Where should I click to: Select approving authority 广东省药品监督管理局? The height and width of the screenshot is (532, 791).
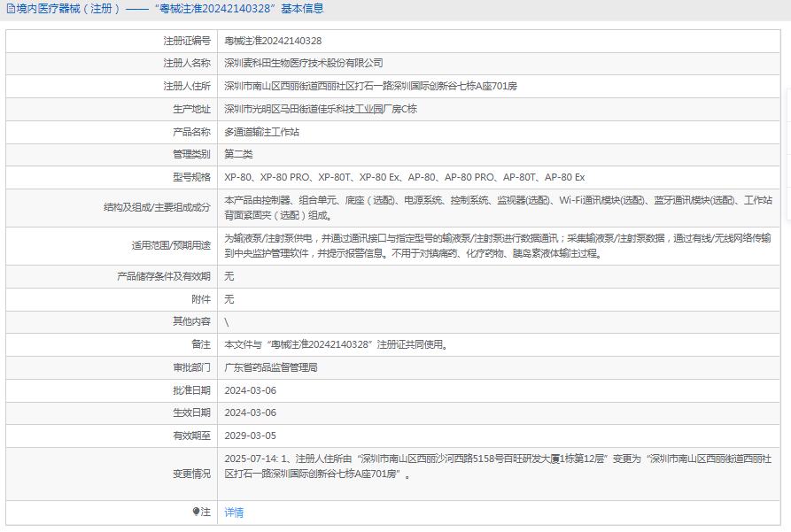(x=271, y=367)
